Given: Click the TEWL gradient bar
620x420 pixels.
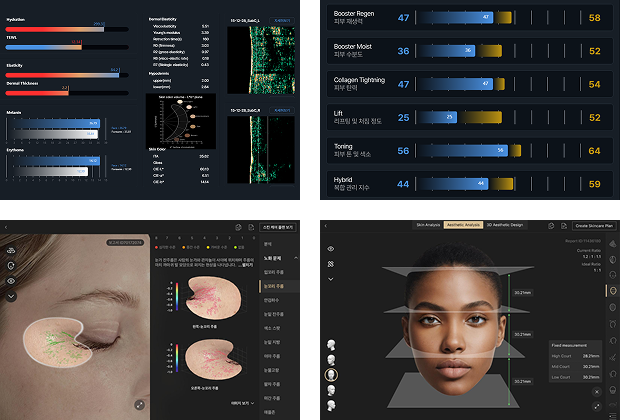Looking at the screenshot, I should coord(67,47).
